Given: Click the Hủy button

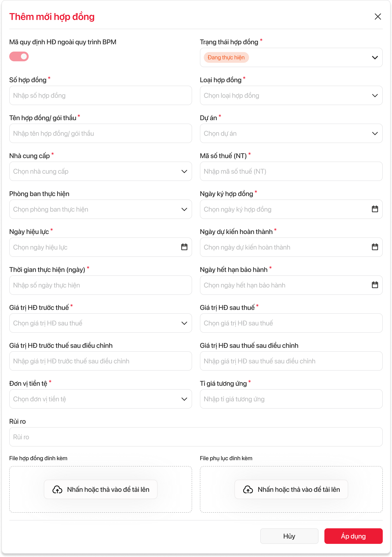Looking at the screenshot, I should 289,536.
